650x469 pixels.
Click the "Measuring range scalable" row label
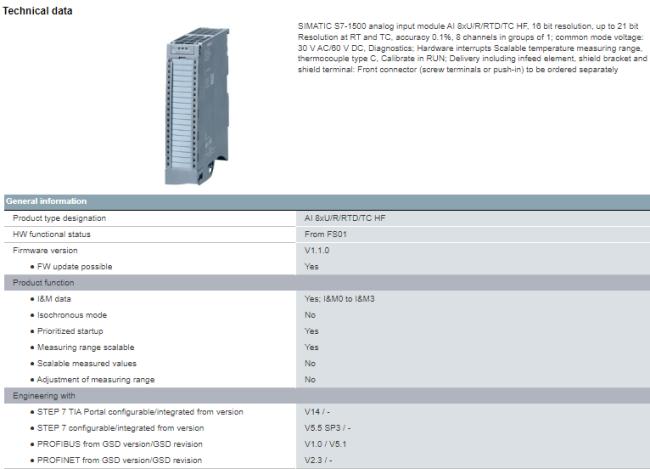(90, 347)
